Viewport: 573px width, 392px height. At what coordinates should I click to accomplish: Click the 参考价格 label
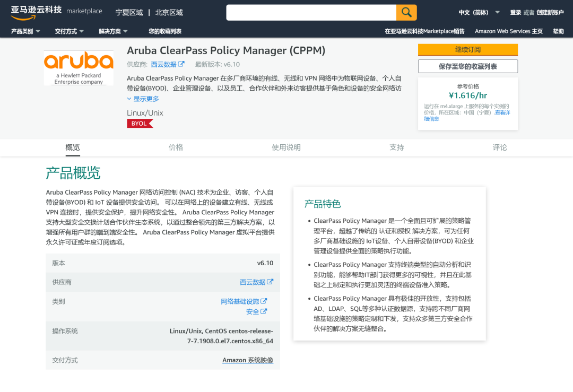pyautogui.click(x=468, y=86)
